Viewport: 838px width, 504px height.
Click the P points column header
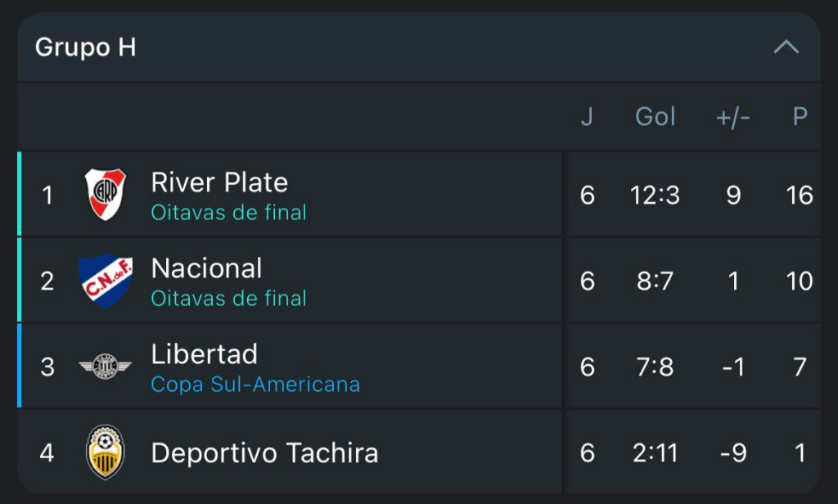point(800,117)
